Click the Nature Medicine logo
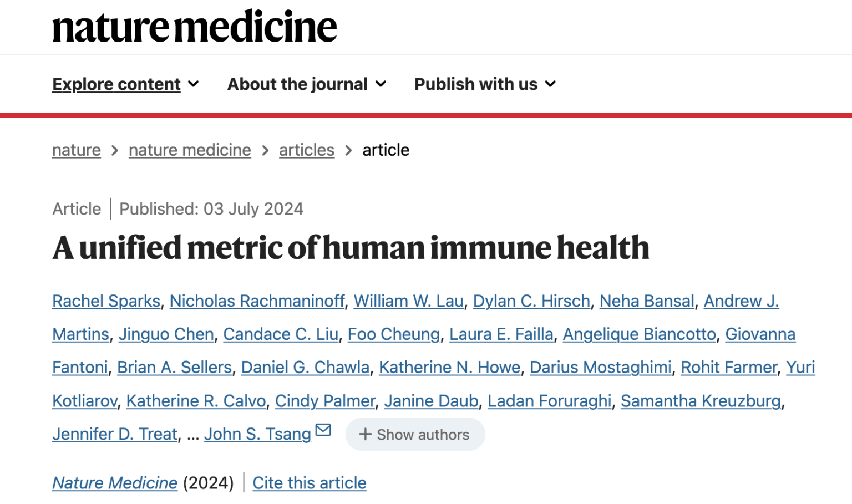Viewport: 852px width, 504px height. coord(194,27)
